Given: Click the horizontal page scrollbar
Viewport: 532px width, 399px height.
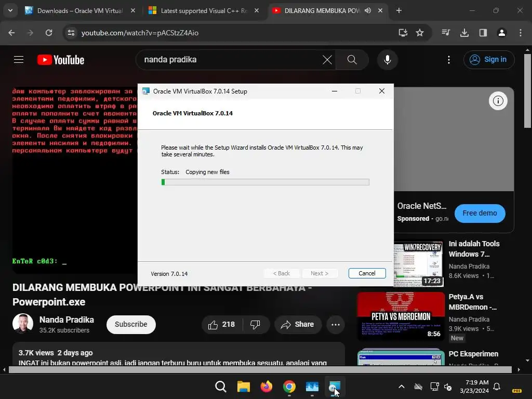Looking at the screenshot, I should 260,370.
